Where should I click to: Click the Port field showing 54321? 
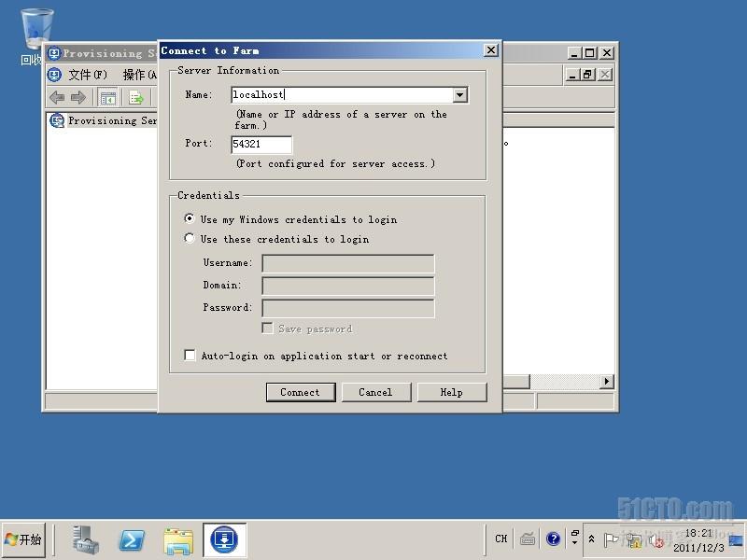[261, 145]
